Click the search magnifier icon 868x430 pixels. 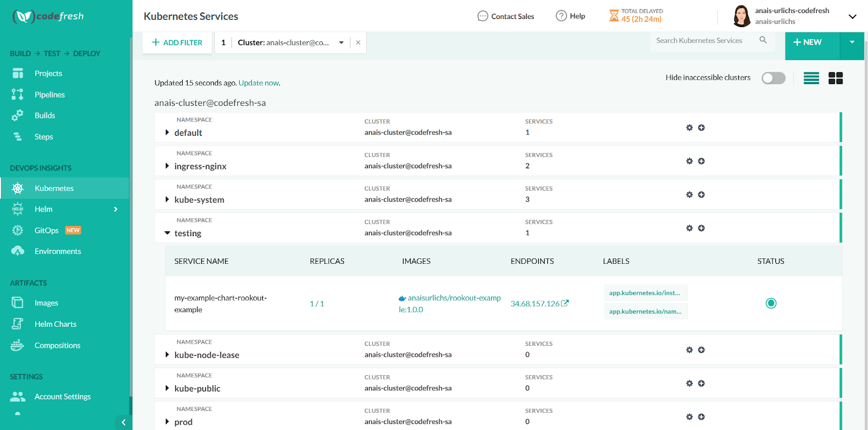[763, 40]
